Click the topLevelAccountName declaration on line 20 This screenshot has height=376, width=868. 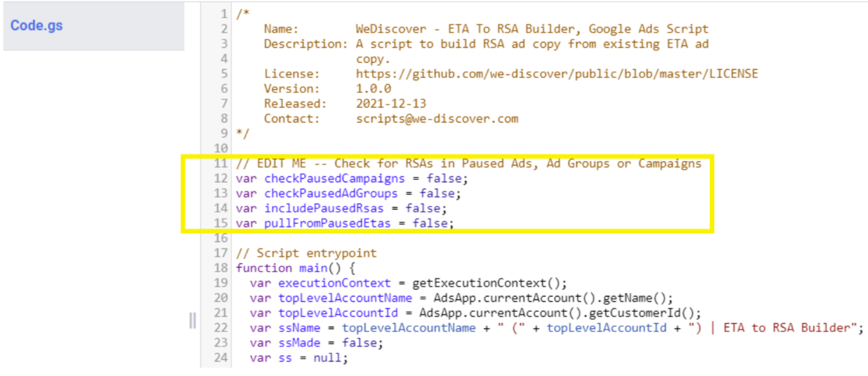pos(345,298)
